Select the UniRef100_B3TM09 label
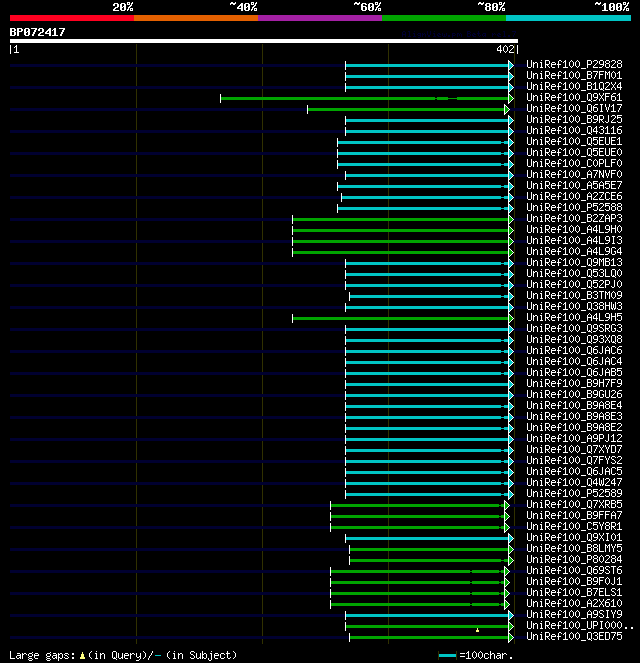 (x=574, y=295)
